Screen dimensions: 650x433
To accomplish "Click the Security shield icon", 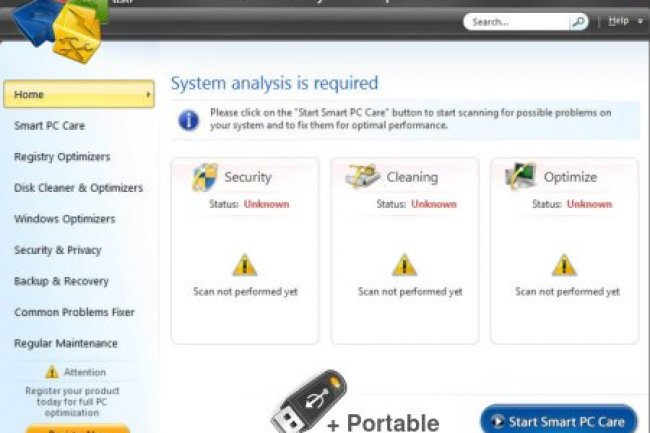I will tap(205, 177).
